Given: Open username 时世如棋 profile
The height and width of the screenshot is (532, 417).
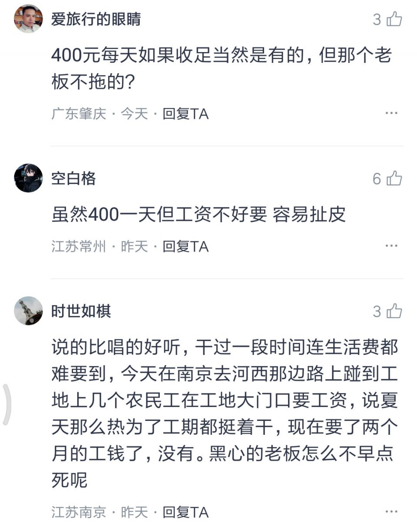Looking at the screenshot, I should (81, 311).
